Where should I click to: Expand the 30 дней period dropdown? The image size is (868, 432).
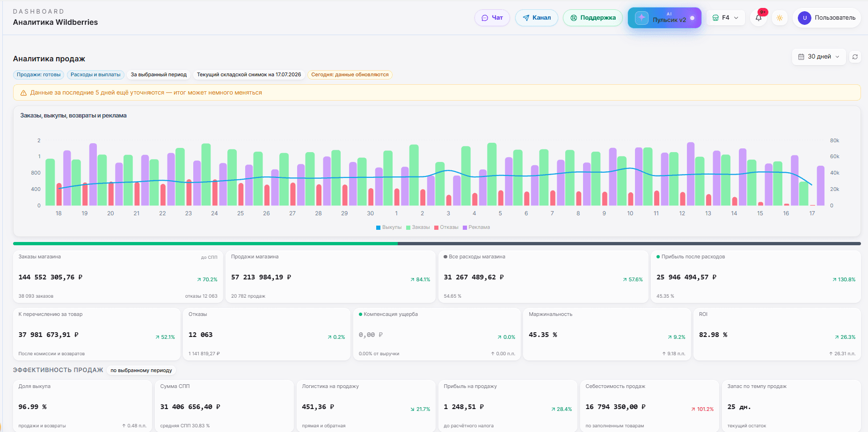819,57
